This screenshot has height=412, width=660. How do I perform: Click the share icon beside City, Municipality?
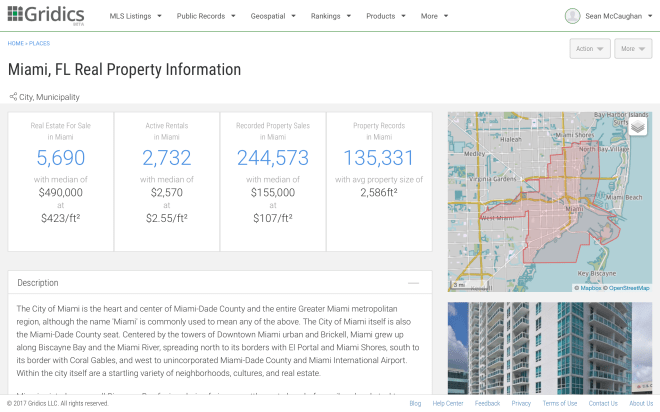point(13,97)
